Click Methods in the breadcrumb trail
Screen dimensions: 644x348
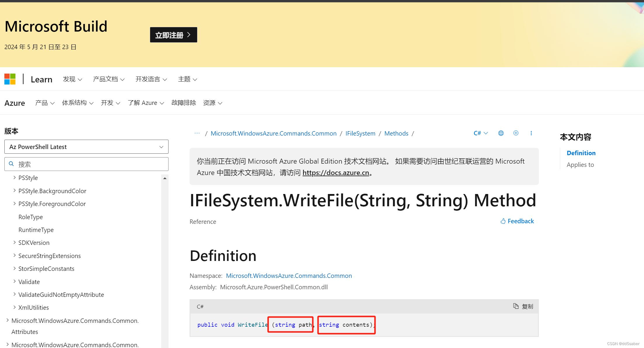pos(396,133)
